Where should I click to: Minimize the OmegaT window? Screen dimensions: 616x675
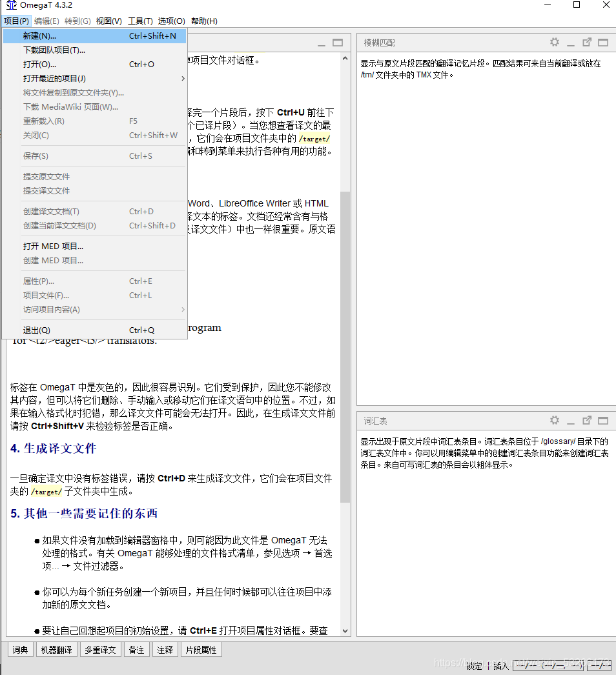point(548,5)
